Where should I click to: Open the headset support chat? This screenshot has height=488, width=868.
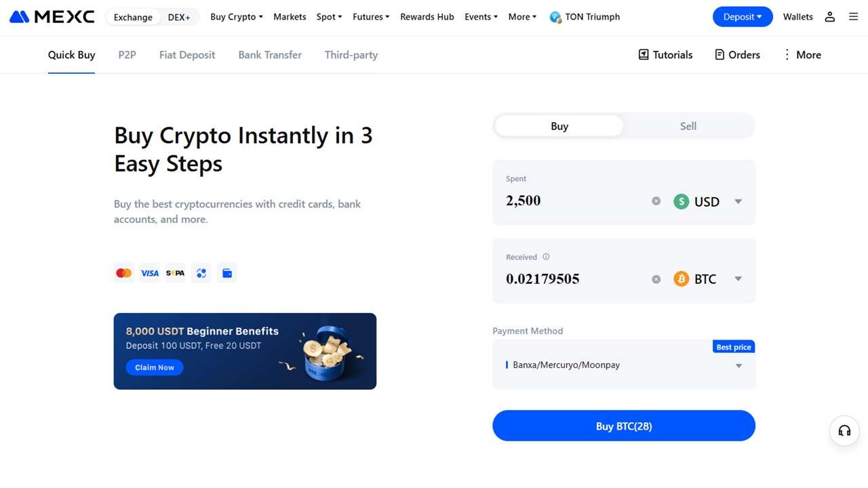point(844,430)
